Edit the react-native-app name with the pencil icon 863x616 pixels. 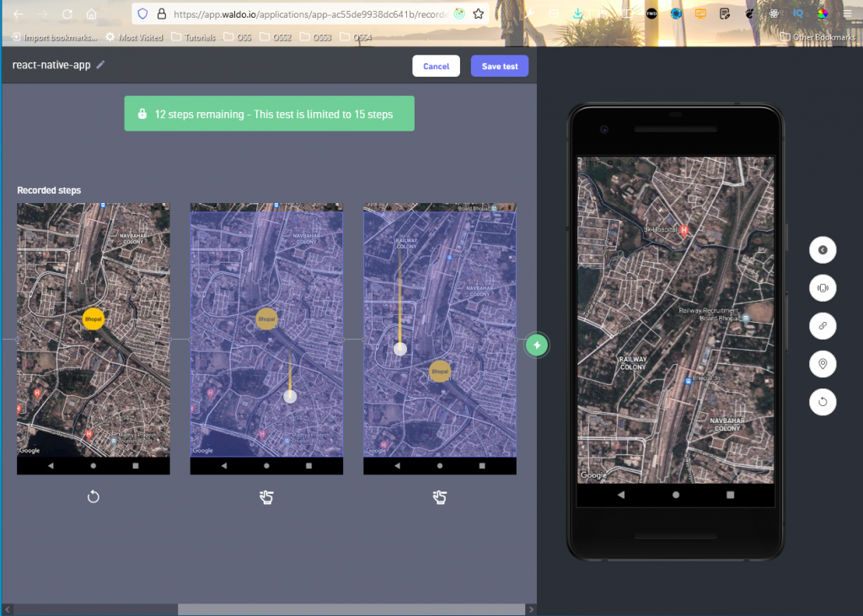click(x=100, y=65)
